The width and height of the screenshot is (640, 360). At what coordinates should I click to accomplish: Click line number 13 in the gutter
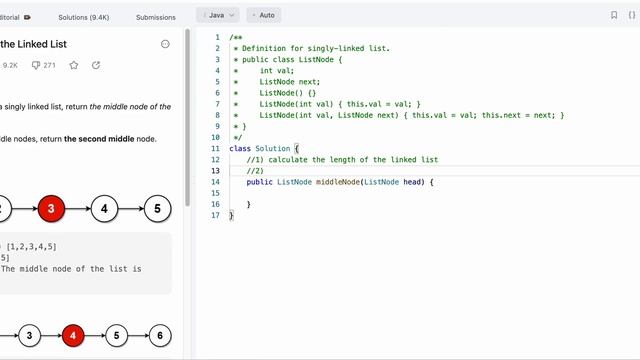click(216, 171)
